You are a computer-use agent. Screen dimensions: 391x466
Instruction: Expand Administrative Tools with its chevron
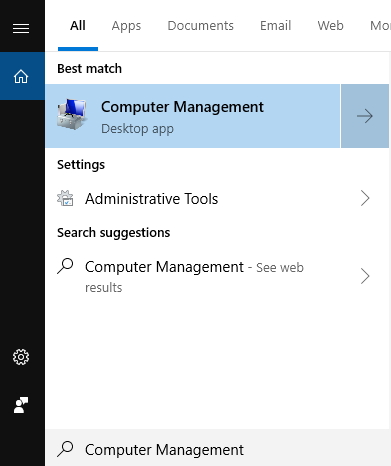365,198
